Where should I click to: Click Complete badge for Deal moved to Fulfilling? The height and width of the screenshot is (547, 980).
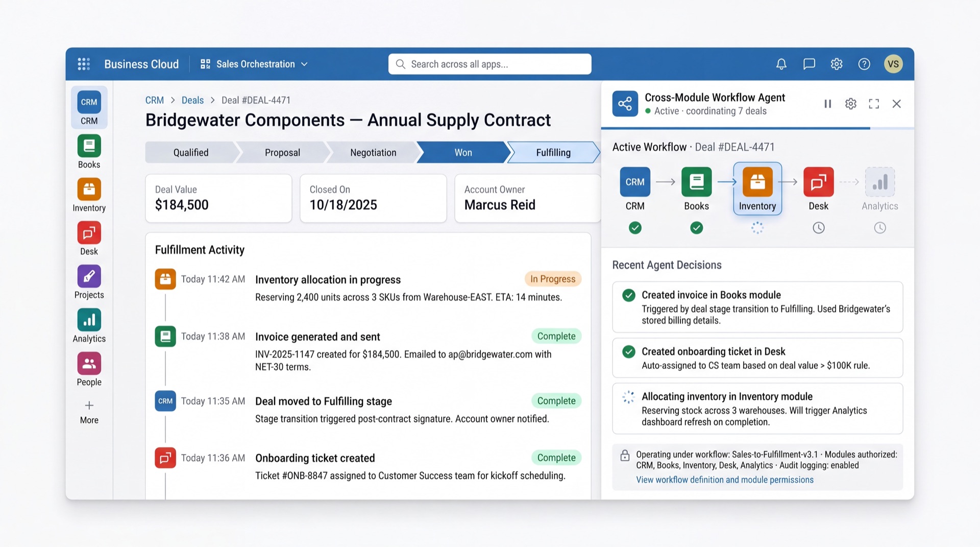tap(556, 401)
